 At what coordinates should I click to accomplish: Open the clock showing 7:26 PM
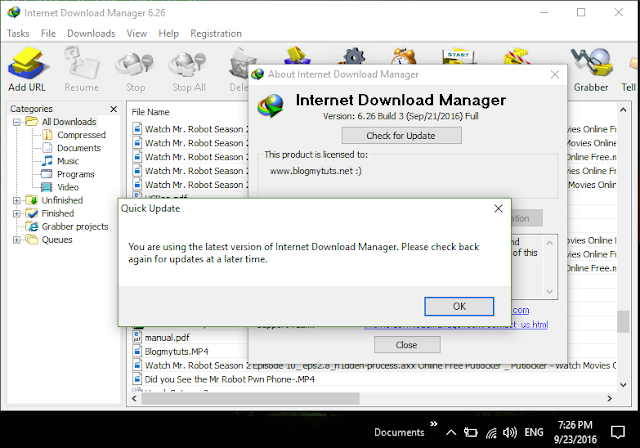575,432
